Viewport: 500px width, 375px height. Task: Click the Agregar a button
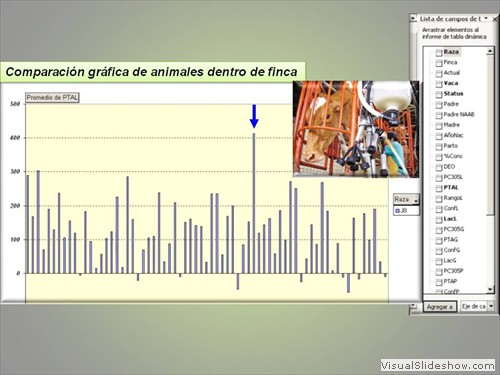pyautogui.click(x=440, y=307)
